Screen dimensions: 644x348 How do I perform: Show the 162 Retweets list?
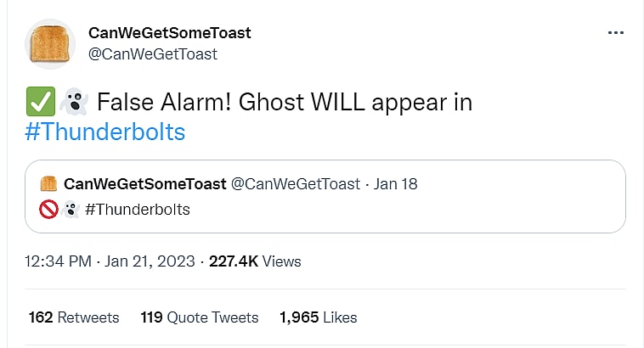click(74, 317)
